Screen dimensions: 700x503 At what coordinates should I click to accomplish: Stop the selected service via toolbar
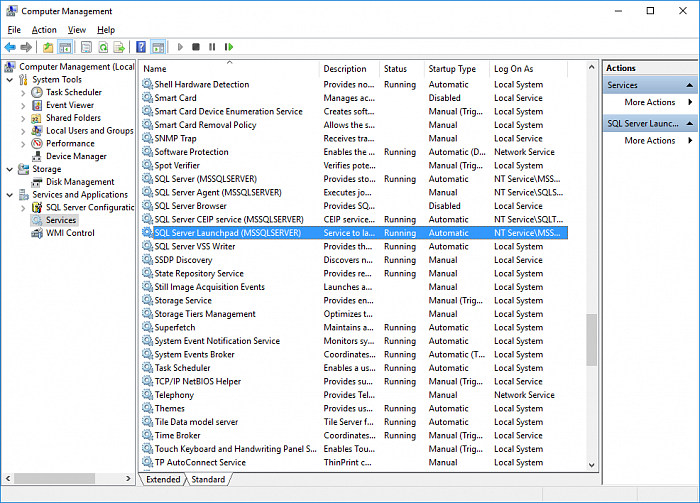tap(196, 47)
